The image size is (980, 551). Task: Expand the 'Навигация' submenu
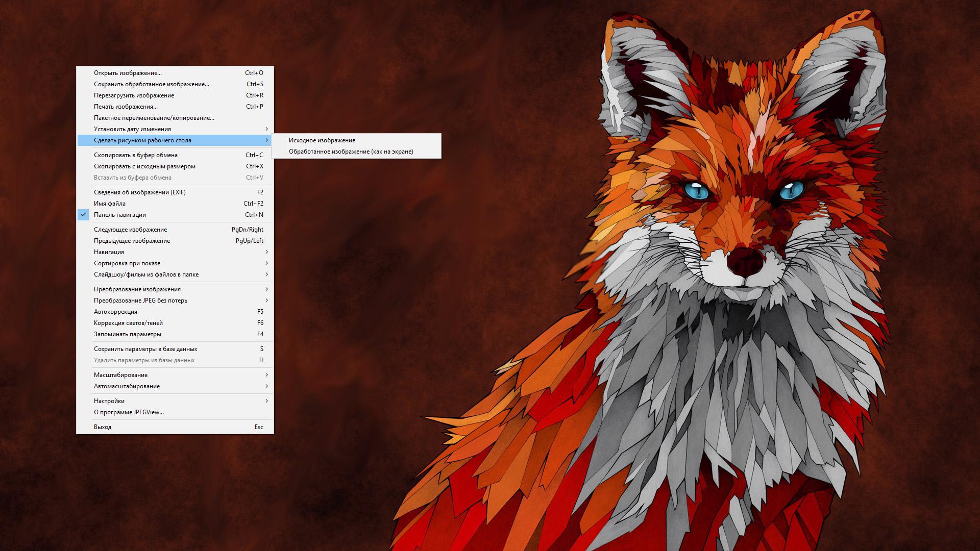[x=175, y=252]
